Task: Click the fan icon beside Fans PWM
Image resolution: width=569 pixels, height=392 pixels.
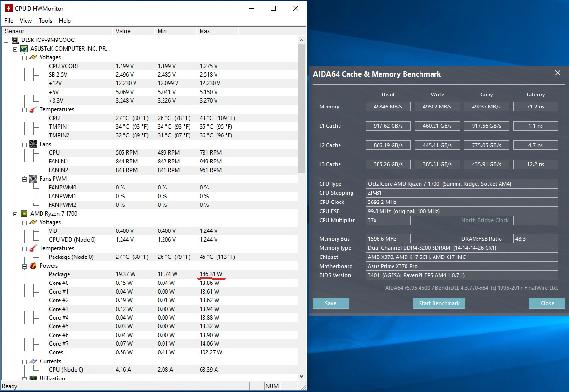Action: (33, 178)
